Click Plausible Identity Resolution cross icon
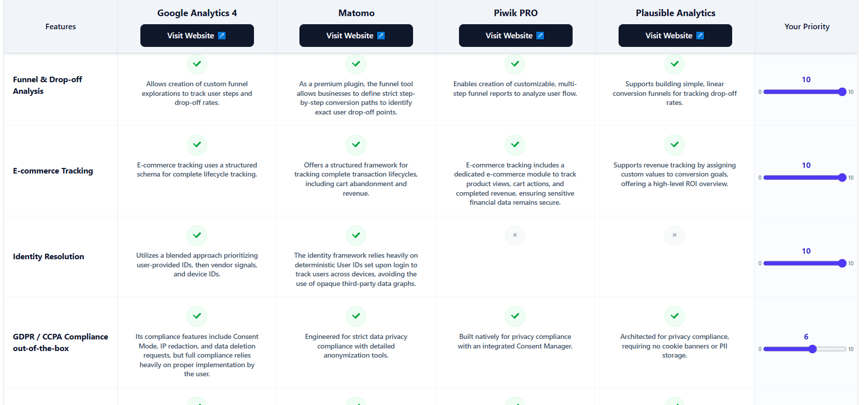 675,235
